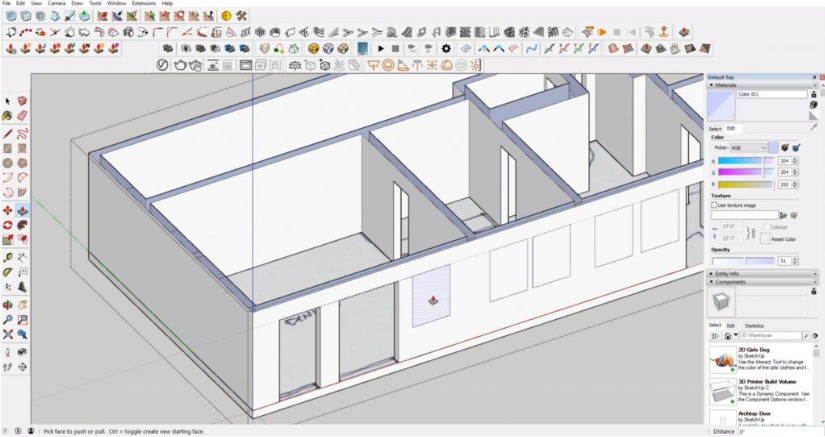Select the Pan hand tool
Image resolution: width=825 pixels, height=437 pixels.
tap(22, 305)
